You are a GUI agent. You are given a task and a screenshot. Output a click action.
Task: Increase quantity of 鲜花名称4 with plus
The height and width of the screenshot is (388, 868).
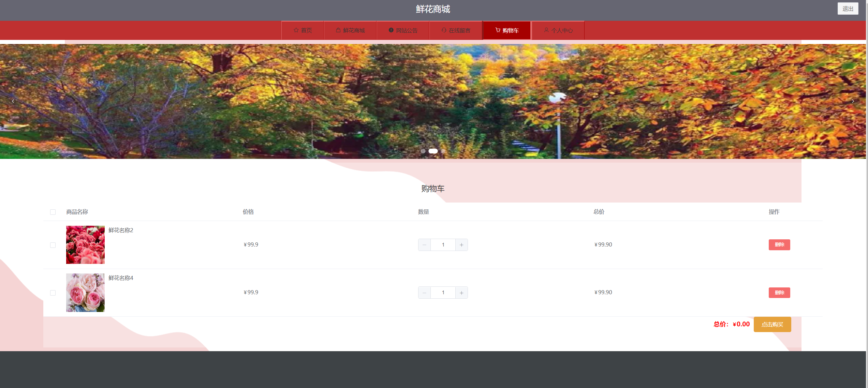pyautogui.click(x=461, y=293)
